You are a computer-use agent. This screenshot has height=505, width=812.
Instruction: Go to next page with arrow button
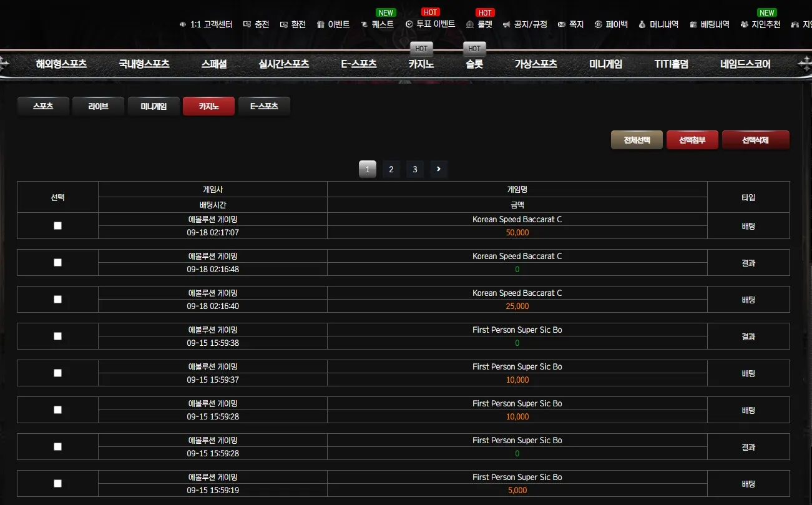coord(439,169)
